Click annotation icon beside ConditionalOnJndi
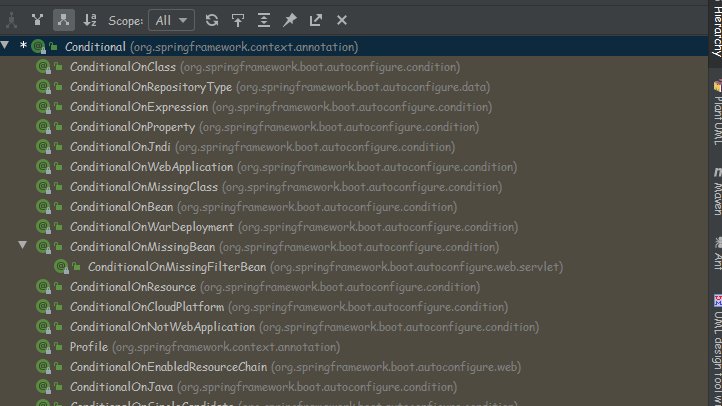Screen dimensions: 722x406 pyautogui.click(x=44, y=147)
